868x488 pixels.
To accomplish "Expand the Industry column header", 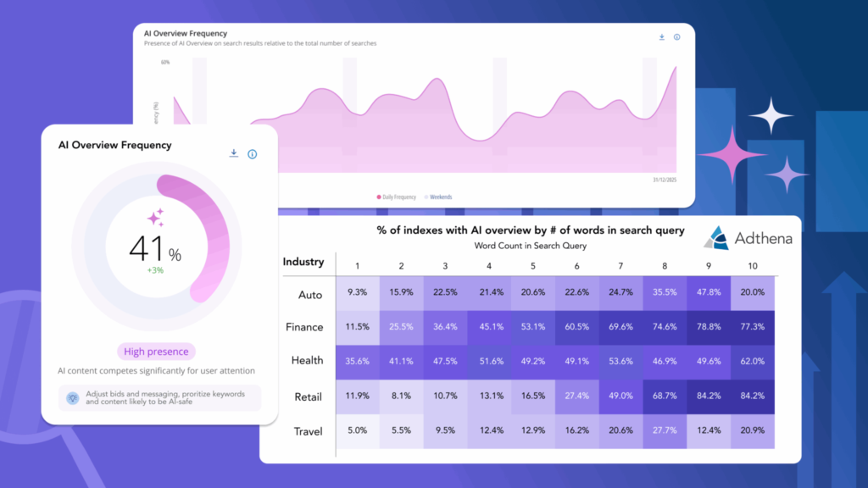I will [x=304, y=262].
